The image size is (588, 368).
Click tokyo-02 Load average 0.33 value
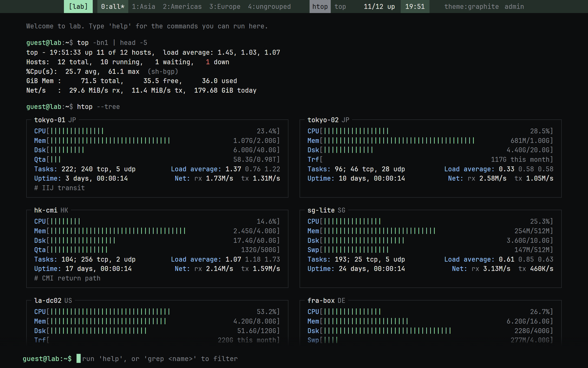coord(507,169)
